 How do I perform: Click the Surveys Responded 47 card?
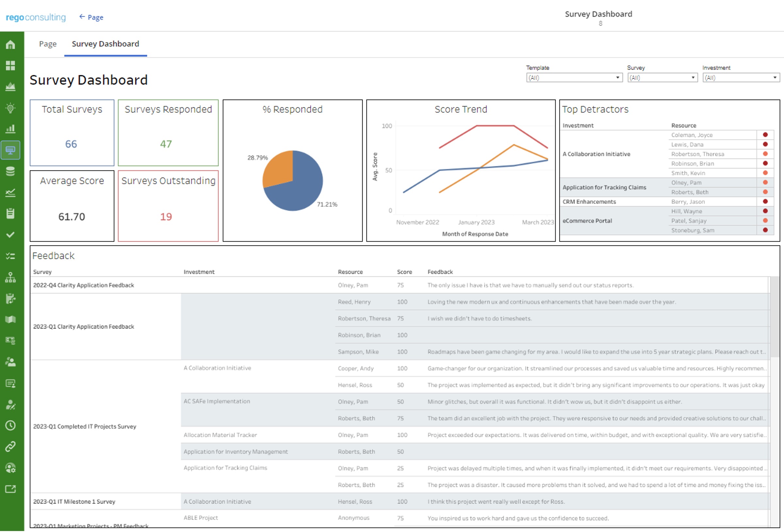pos(168,133)
